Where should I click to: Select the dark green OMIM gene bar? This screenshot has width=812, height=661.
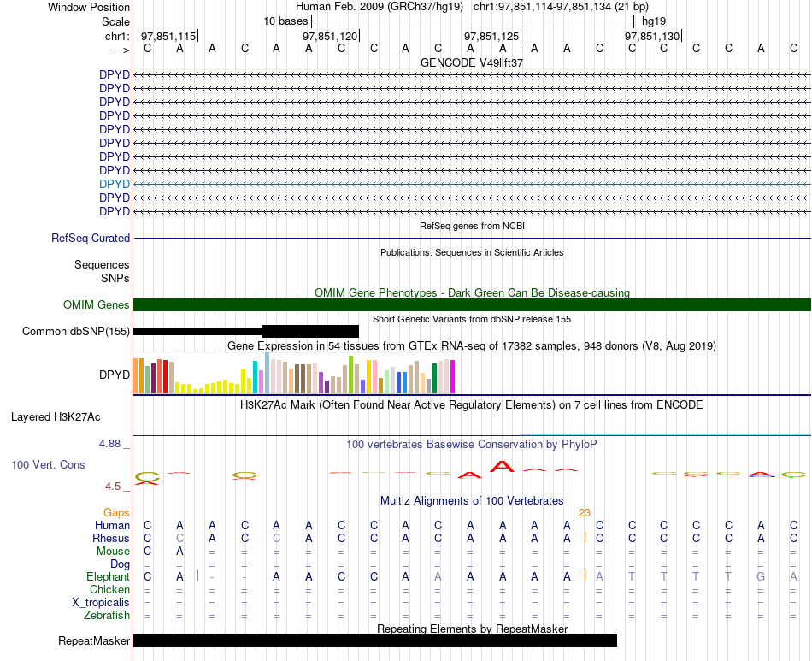click(x=472, y=304)
